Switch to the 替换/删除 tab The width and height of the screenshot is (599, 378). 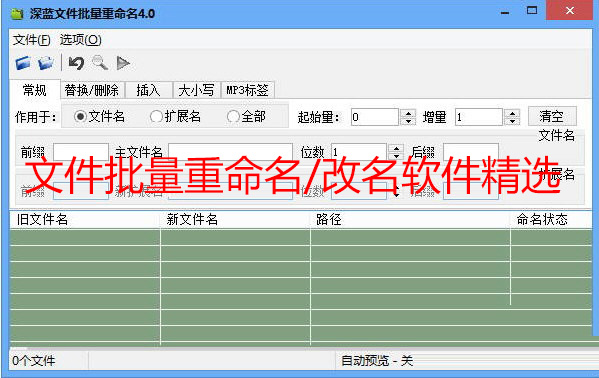[x=92, y=91]
